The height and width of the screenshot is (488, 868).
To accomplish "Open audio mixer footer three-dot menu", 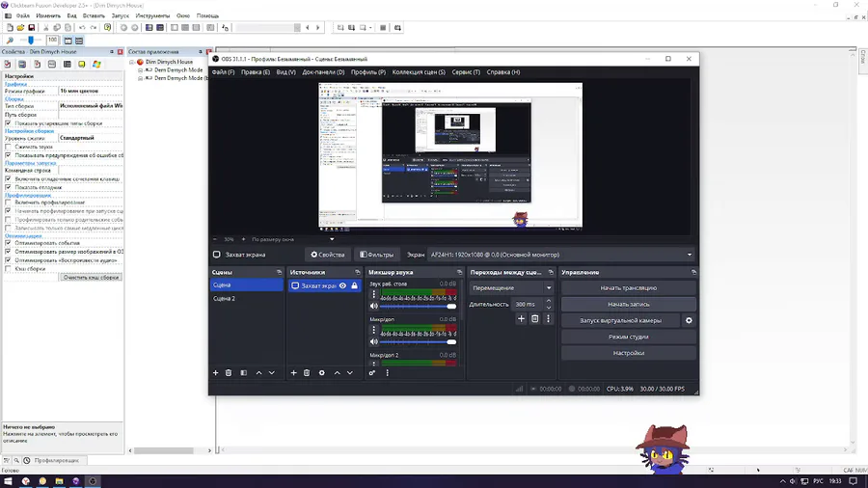I will 388,373.
